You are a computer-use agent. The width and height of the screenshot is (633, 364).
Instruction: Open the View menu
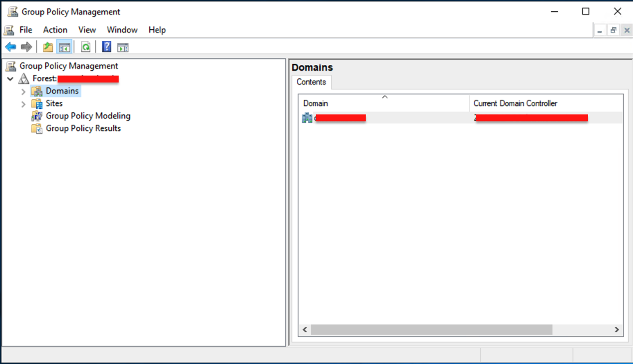[x=87, y=30]
